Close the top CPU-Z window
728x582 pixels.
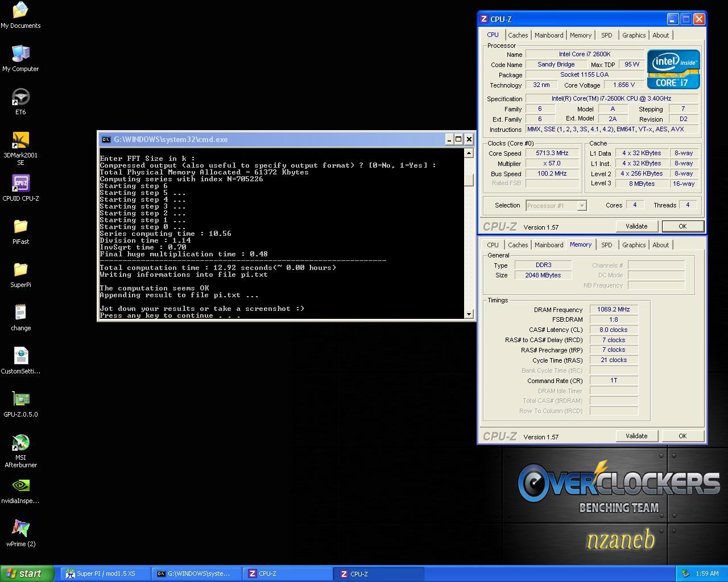(700, 19)
